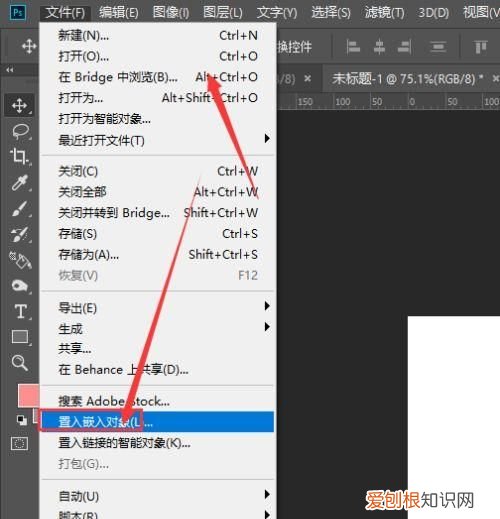
Task: Choose highlighted 置入嵌入对象(L)... entry
Action: tap(158, 422)
